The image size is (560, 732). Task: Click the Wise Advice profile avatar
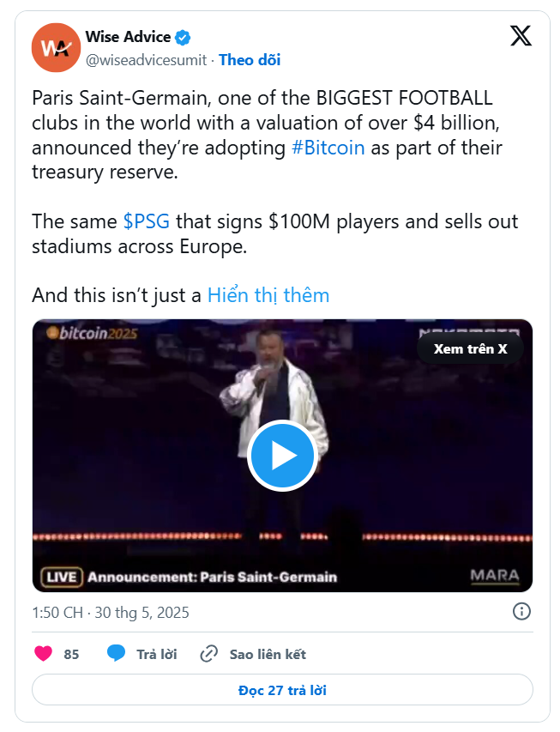(x=56, y=48)
